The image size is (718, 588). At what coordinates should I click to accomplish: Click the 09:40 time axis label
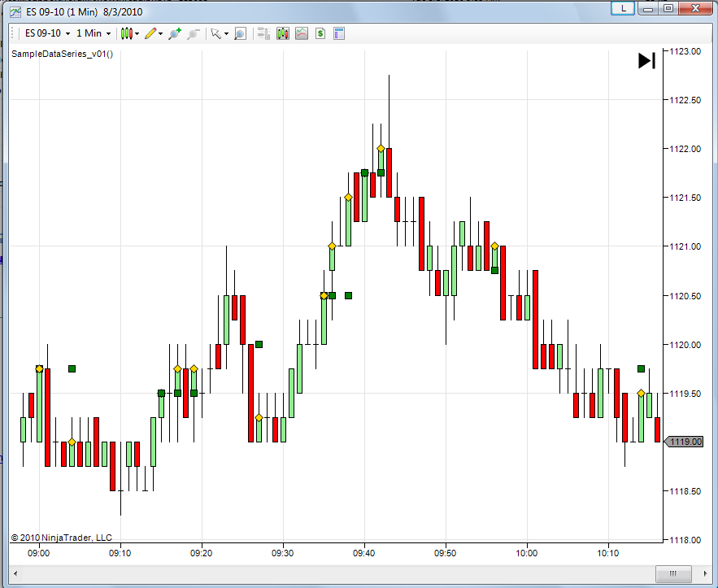click(364, 553)
